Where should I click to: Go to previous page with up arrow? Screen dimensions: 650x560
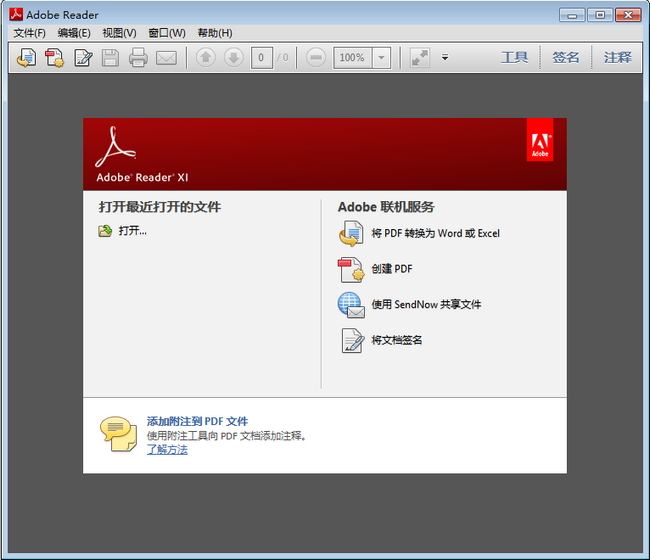206,57
